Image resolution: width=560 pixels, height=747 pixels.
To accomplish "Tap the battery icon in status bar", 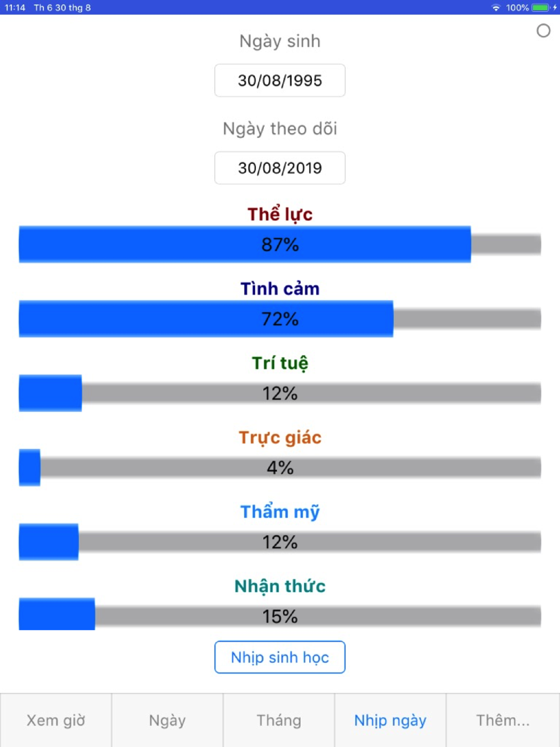I will point(541,8).
